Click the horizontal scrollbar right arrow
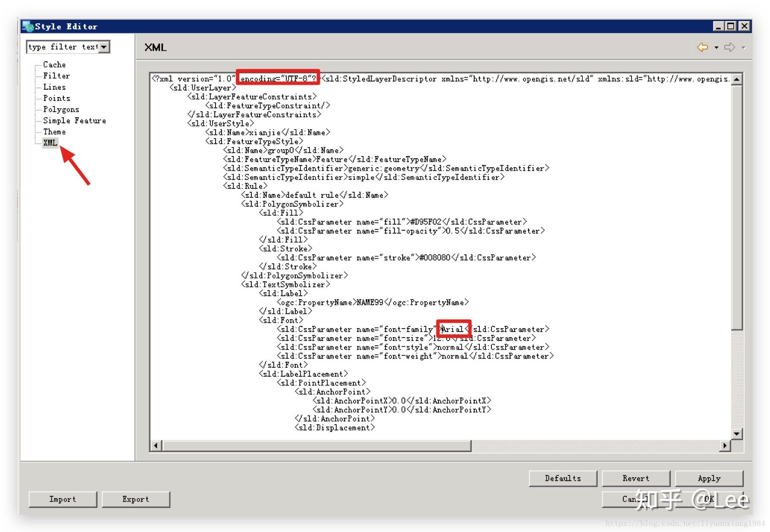This screenshot has height=532, width=770. click(725, 445)
